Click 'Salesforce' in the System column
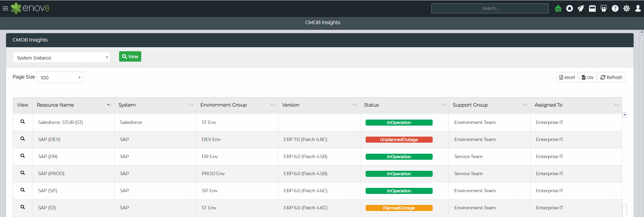Image resolution: width=644 pixels, height=217 pixels. (x=131, y=122)
